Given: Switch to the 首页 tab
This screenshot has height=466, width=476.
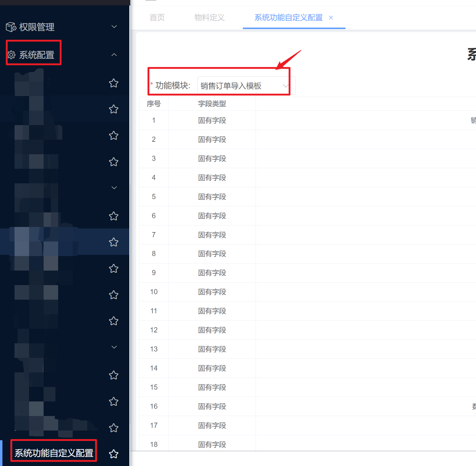Looking at the screenshot, I should click(x=157, y=18).
